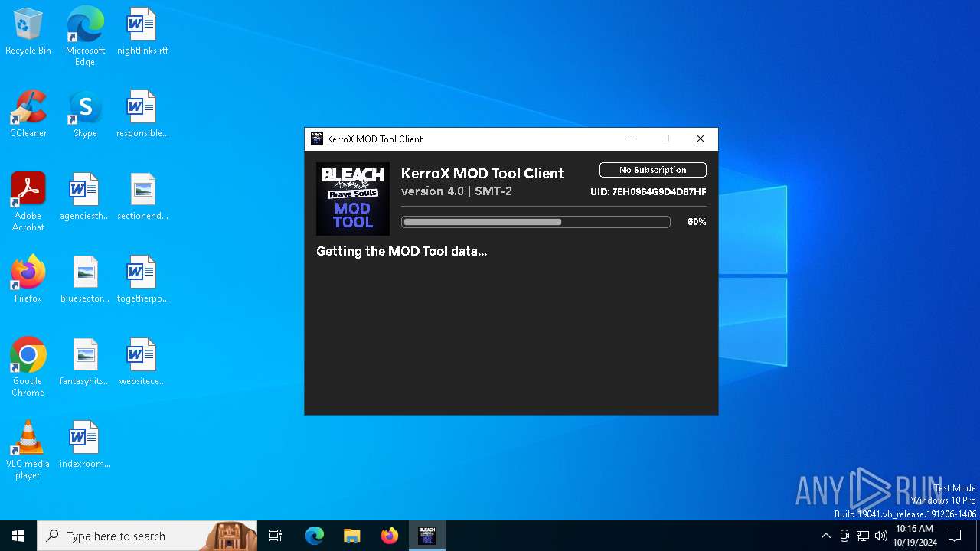This screenshot has width=980, height=551.
Task: Select the sectionend... image file on desktop
Action: click(142, 197)
